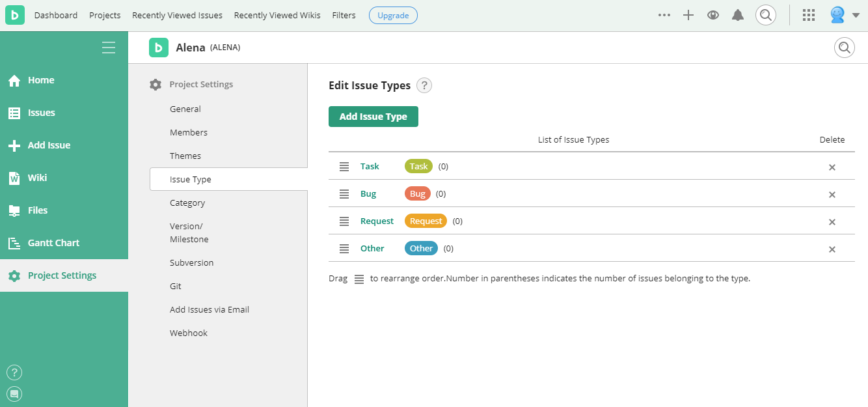Click the Backlog logo in top-left corner
This screenshot has height=407, width=868.
pyautogui.click(x=15, y=15)
